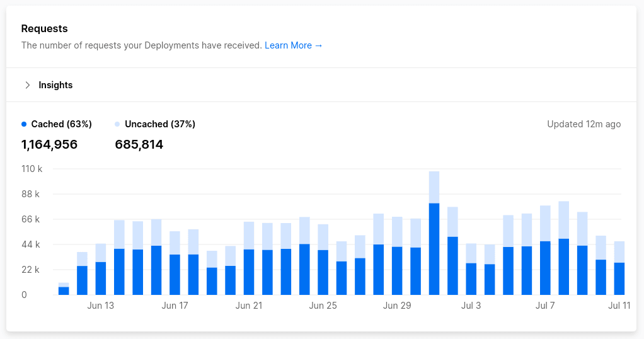Select the bar above Jul 3
This screenshot has width=644, height=339.
(471, 278)
